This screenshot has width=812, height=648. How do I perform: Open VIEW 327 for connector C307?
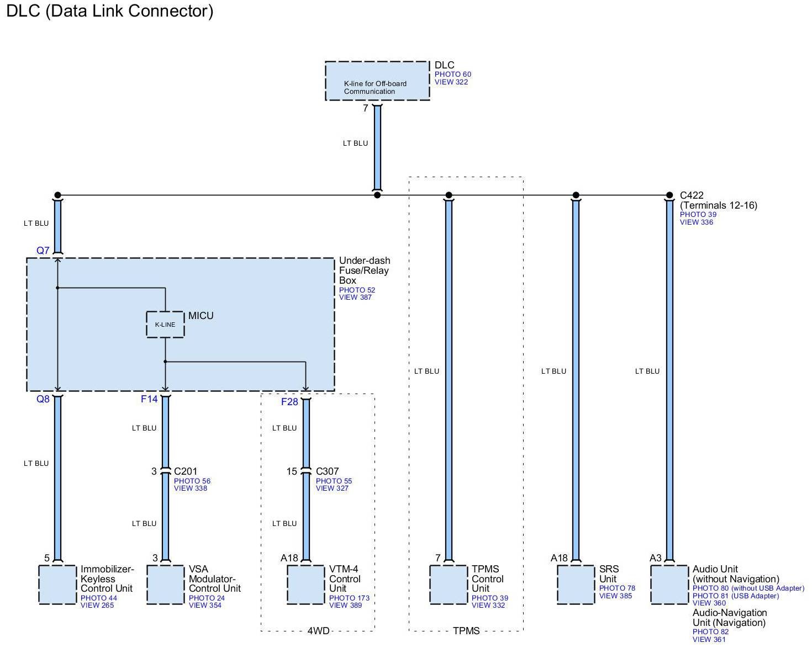(332, 488)
